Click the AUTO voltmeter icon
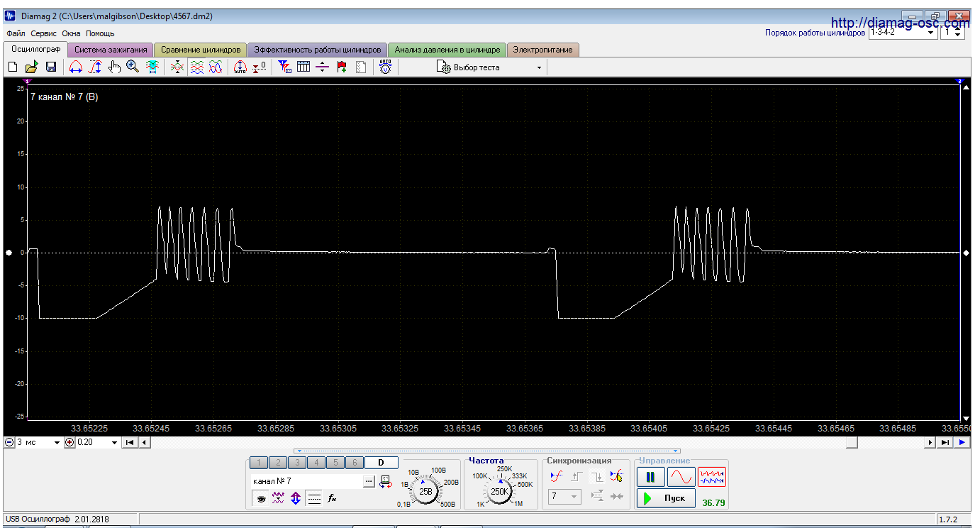980x528 pixels. [385, 67]
